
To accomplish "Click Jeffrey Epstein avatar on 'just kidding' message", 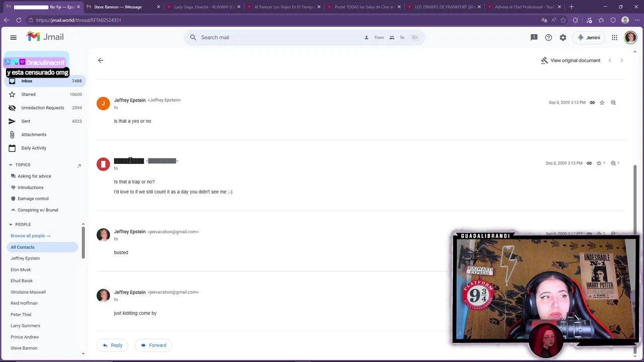I will [103, 295].
